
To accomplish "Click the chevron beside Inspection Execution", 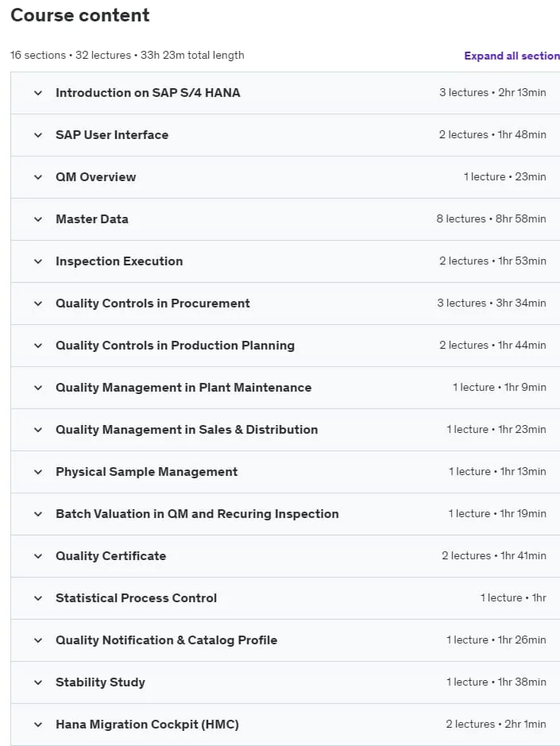I will point(38,261).
